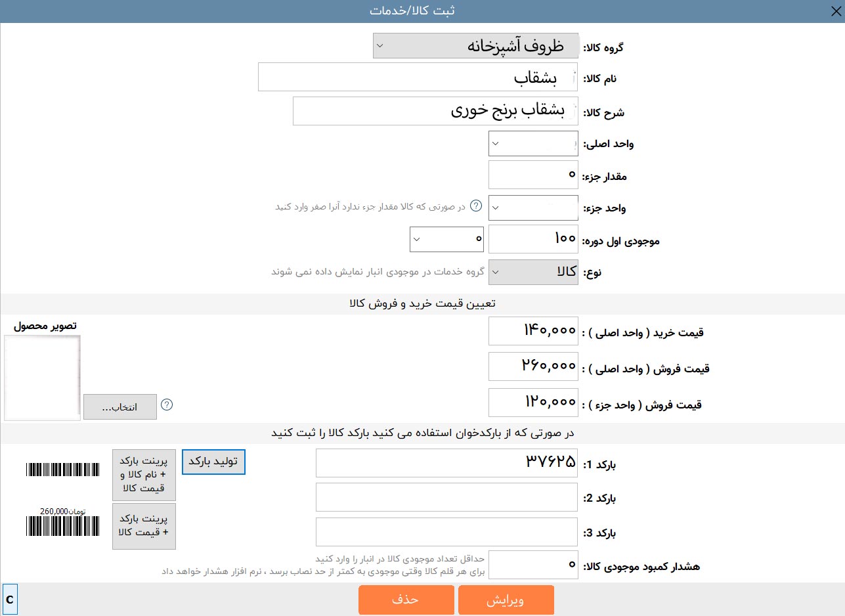Open the گروه کالا dropdown
The width and height of the screenshot is (845, 616).
click(x=475, y=46)
